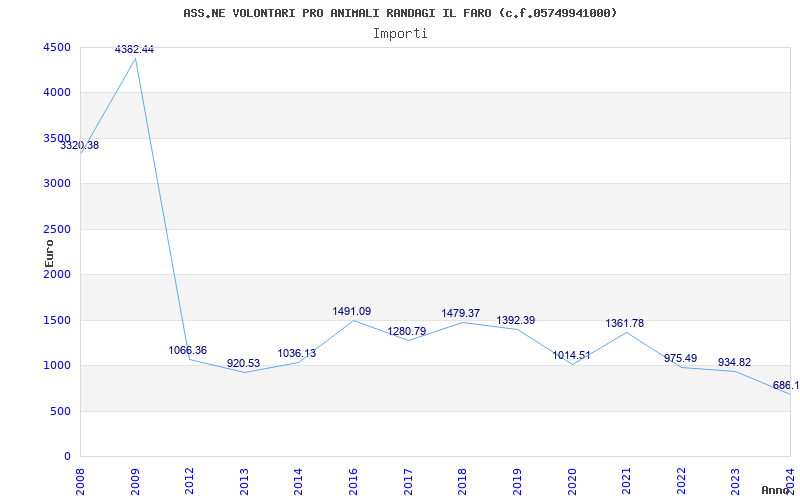Select the data label 4362.44
Screen dimensions: 800x500
[134, 49]
